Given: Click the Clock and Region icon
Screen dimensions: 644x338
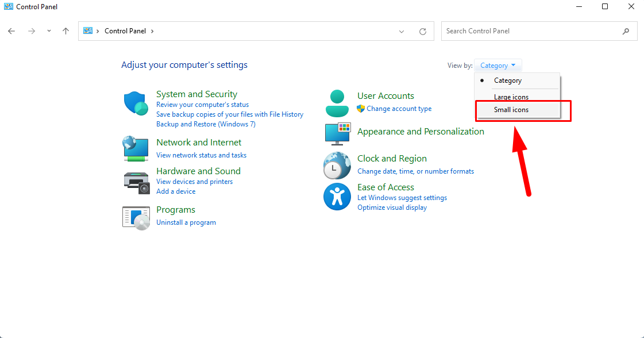Looking at the screenshot, I should [337, 166].
